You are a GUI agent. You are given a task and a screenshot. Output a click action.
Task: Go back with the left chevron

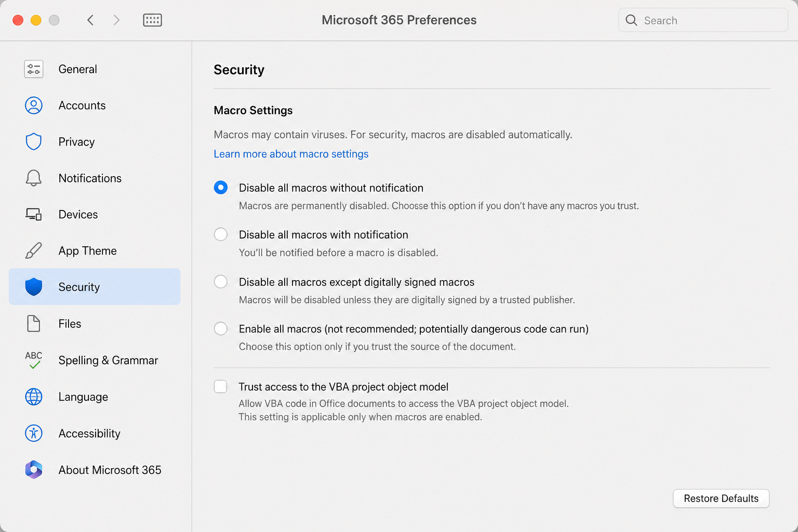90,20
